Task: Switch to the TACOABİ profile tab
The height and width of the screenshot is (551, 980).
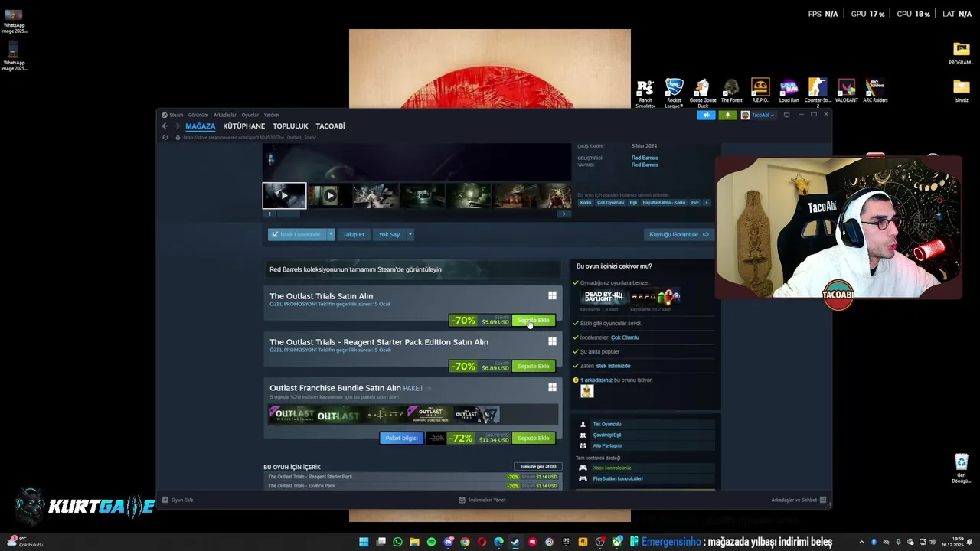Action: point(331,126)
